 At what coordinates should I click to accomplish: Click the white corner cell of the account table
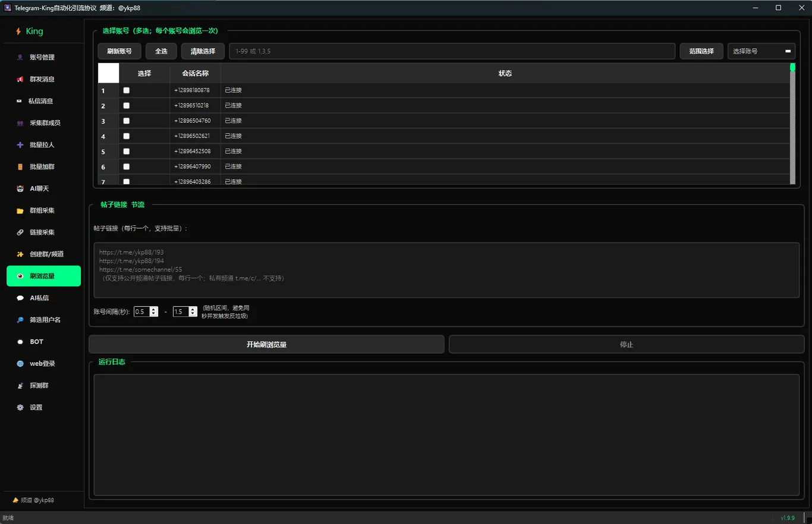tap(109, 73)
